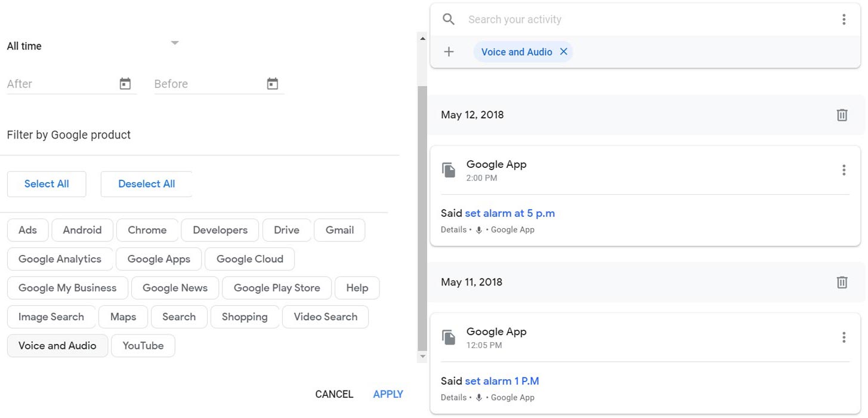
Task: Open the set alarm 1 P.M link
Action: pos(502,381)
